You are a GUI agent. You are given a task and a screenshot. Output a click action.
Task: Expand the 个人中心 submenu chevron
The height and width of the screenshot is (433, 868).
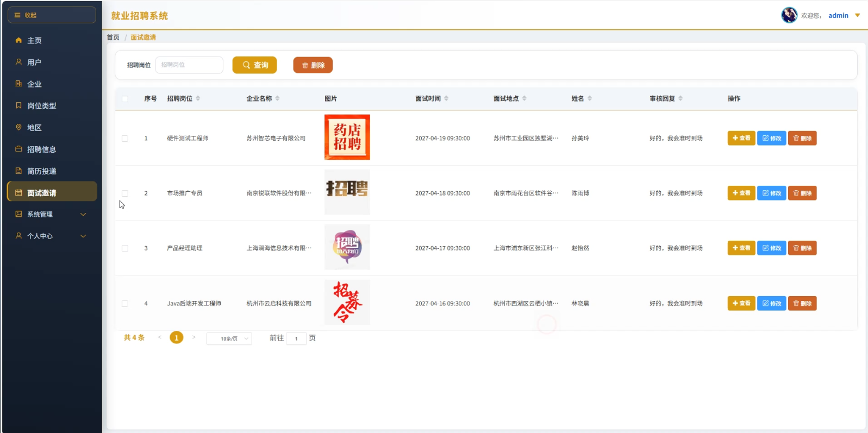(83, 236)
